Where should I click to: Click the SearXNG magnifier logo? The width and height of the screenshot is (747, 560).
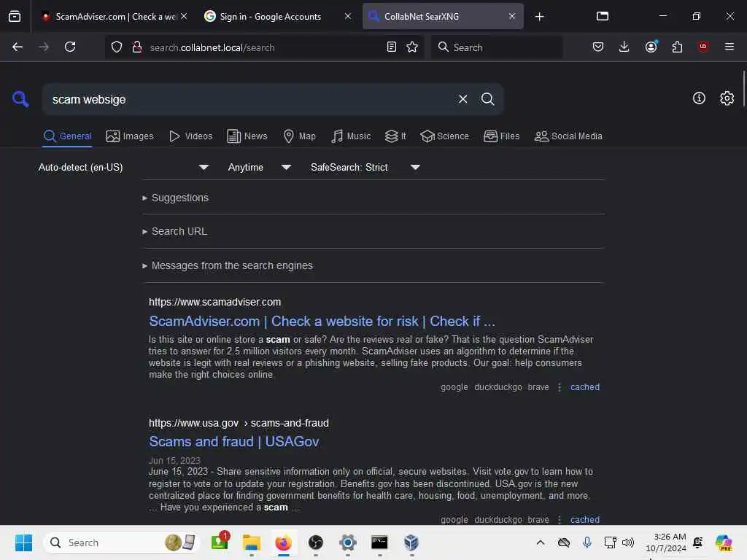point(20,99)
